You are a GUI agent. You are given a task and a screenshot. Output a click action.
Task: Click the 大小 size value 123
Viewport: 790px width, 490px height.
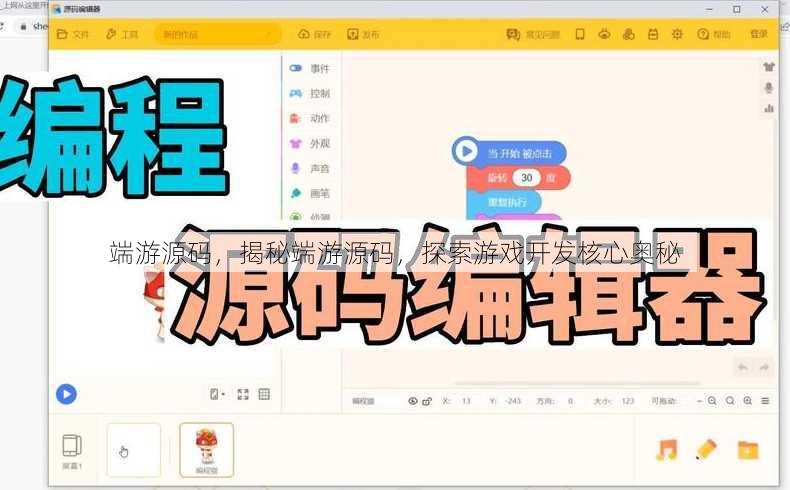click(x=627, y=401)
